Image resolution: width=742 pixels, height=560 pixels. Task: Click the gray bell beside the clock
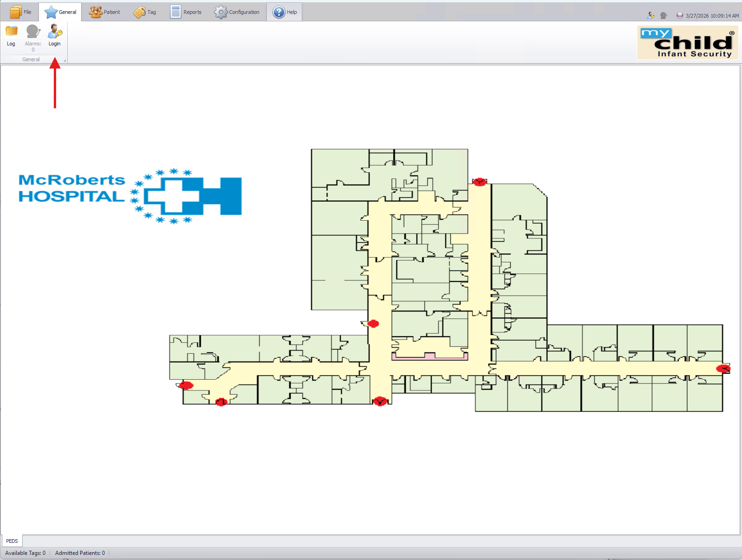pos(664,16)
